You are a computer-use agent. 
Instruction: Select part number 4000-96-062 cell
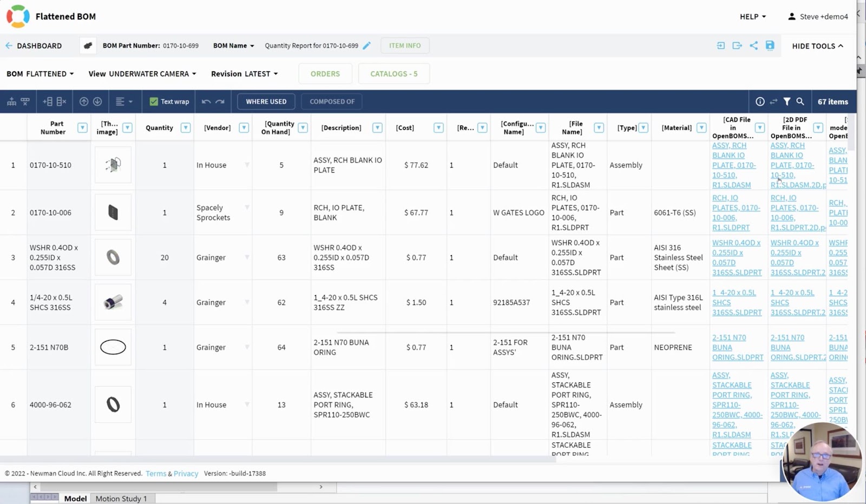[x=59, y=405]
